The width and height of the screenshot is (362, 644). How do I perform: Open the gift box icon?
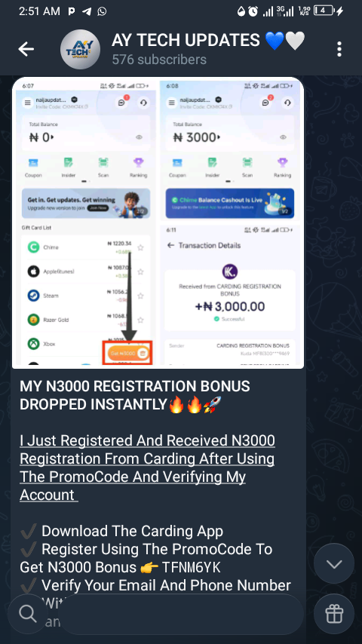point(334,614)
